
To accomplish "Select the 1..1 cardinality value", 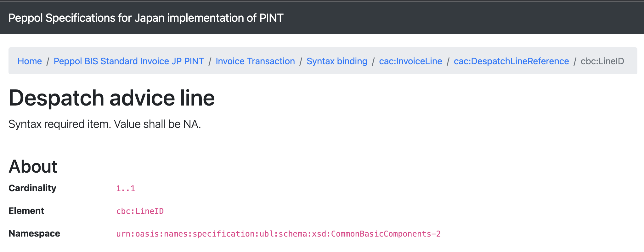I will (x=126, y=188).
